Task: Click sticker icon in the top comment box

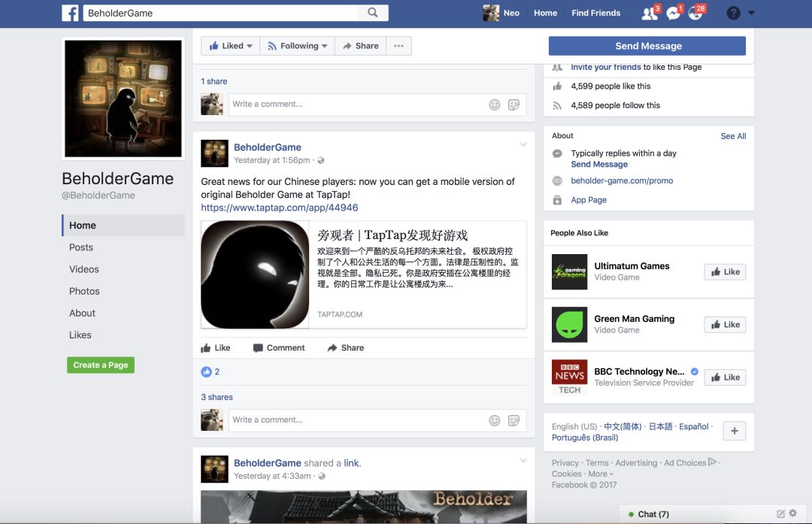Action: (x=514, y=104)
